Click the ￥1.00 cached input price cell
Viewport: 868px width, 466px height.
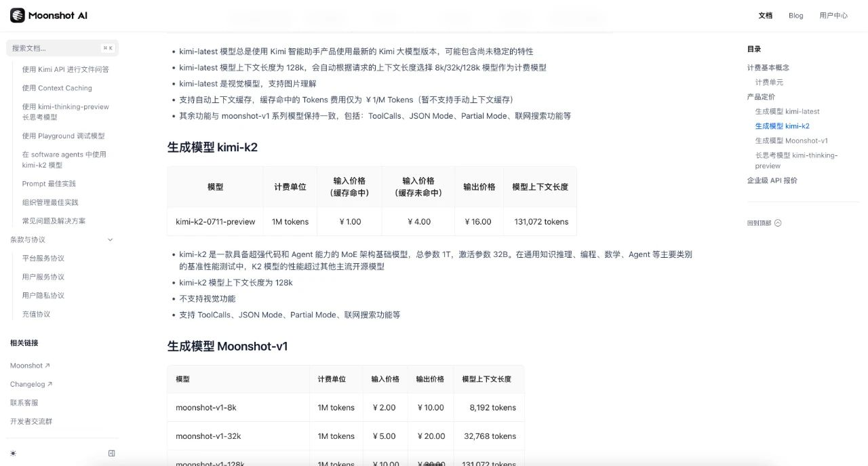click(350, 222)
